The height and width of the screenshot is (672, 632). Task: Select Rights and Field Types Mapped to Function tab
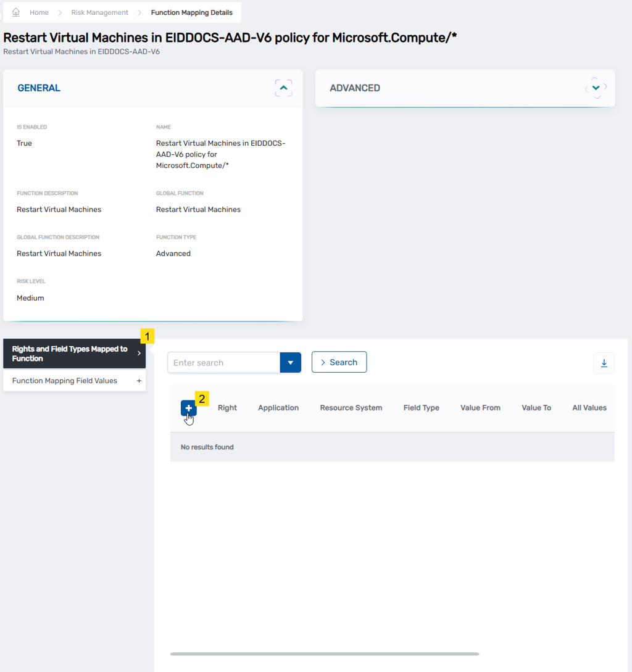pyautogui.click(x=75, y=354)
